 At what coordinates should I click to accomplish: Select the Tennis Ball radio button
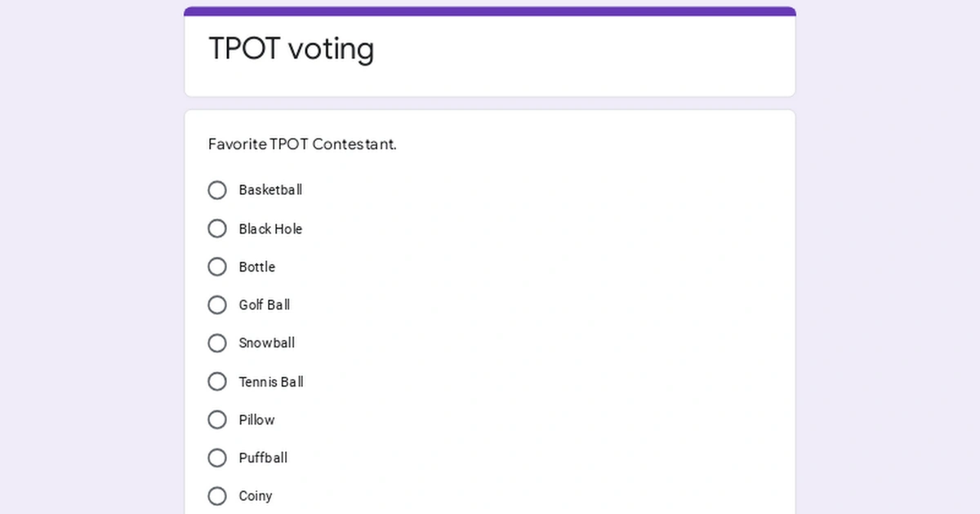(216, 381)
